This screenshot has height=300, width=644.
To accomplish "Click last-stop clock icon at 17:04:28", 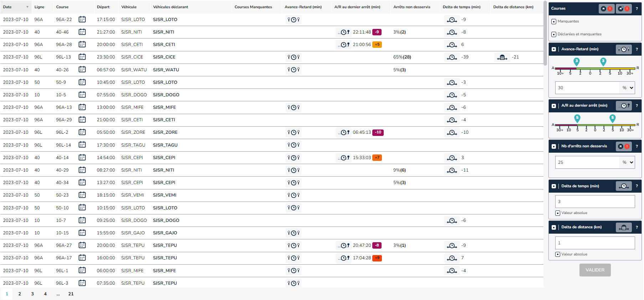I will click(x=344, y=258).
